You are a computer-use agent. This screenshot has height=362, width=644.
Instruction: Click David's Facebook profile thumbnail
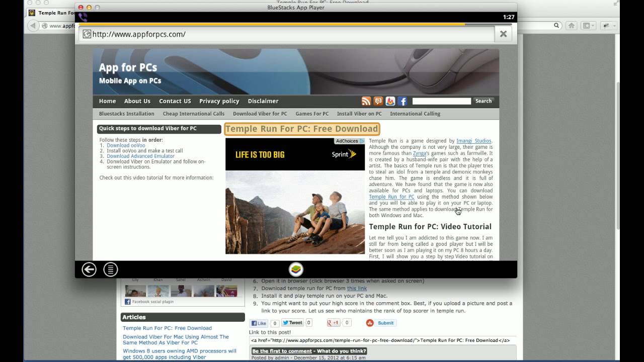[x=226, y=291]
